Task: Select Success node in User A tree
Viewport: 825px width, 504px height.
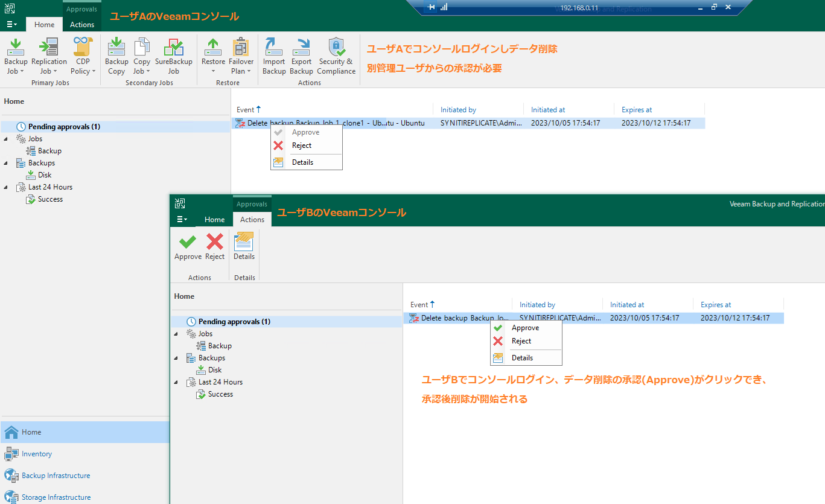Action: pyautogui.click(x=50, y=199)
